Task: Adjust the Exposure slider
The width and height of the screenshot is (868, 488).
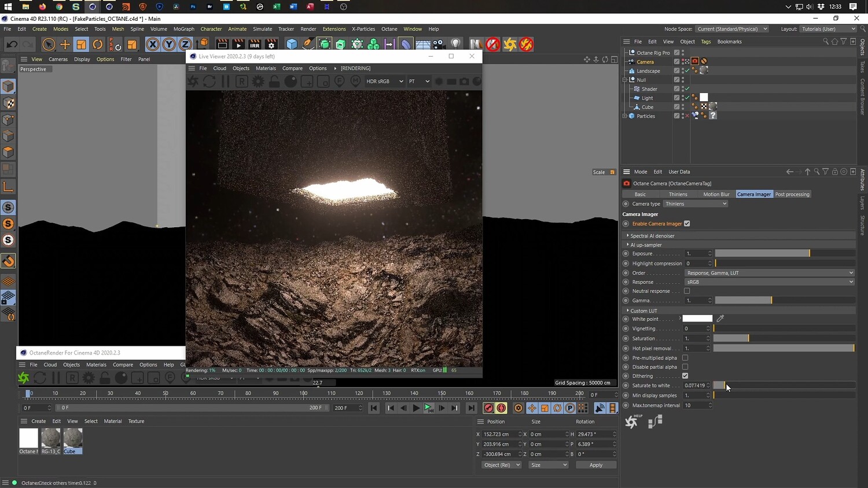Action: tap(785, 254)
